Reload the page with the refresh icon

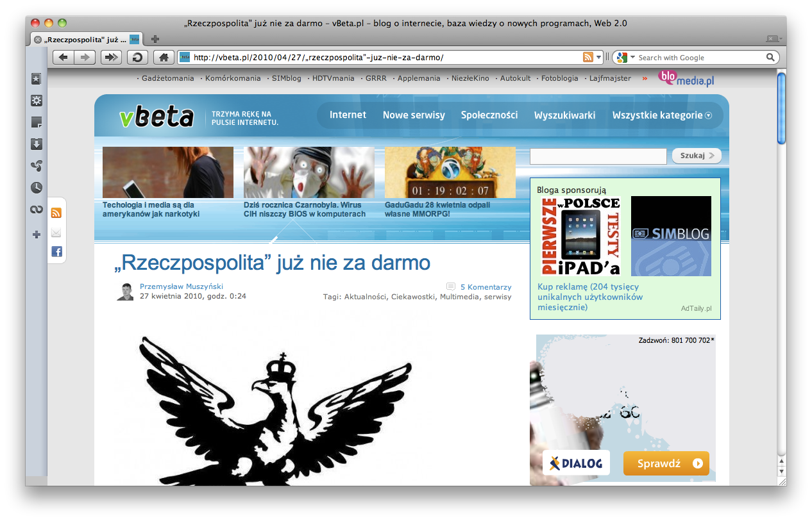(x=137, y=57)
